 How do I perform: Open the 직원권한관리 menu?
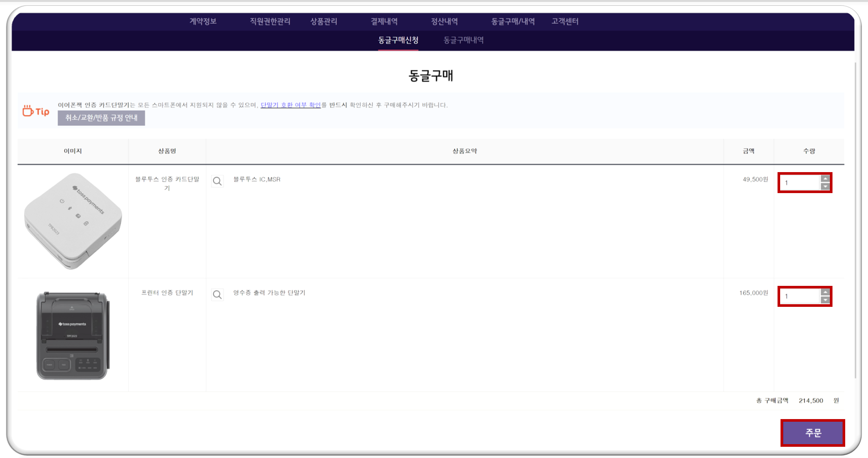[270, 21]
